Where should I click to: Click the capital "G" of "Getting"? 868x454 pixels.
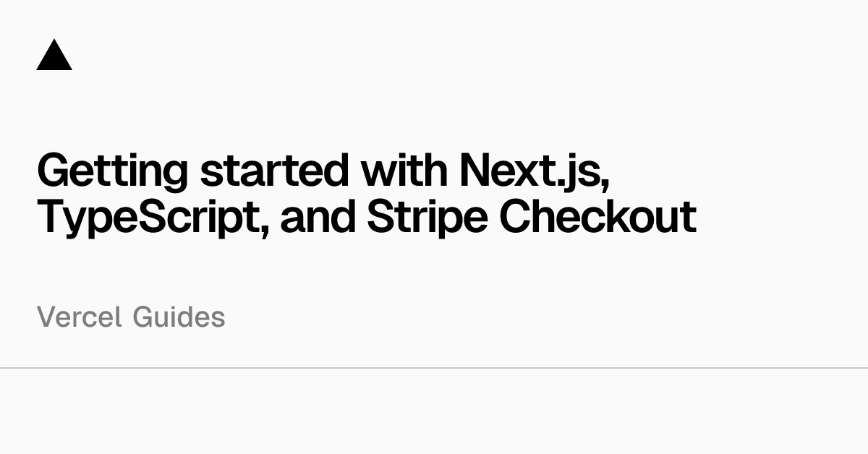52,172
